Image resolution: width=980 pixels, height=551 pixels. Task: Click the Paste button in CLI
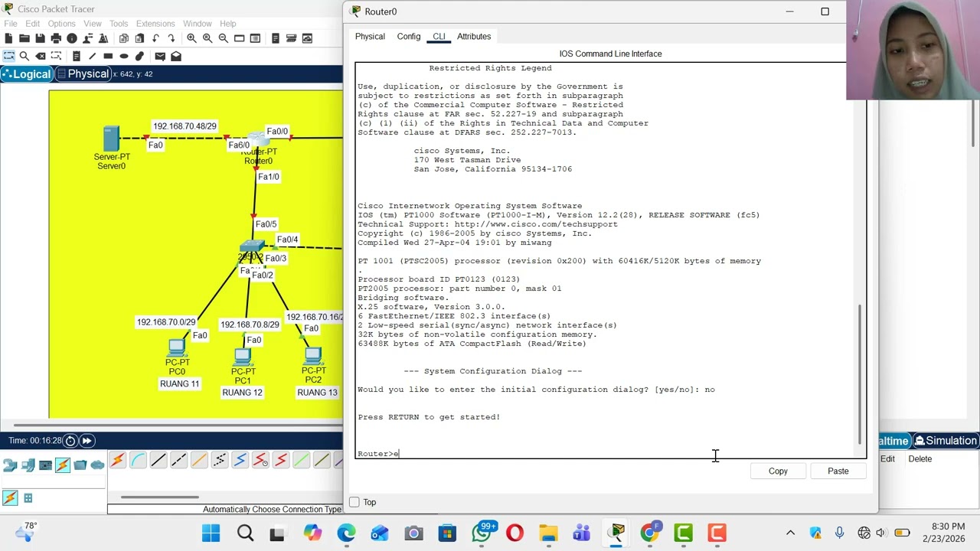(838, 471)
